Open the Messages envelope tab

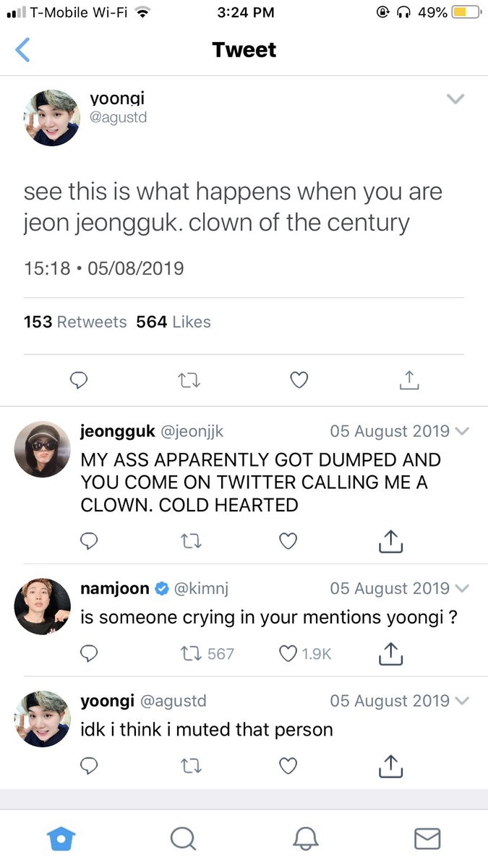point(427,838)
